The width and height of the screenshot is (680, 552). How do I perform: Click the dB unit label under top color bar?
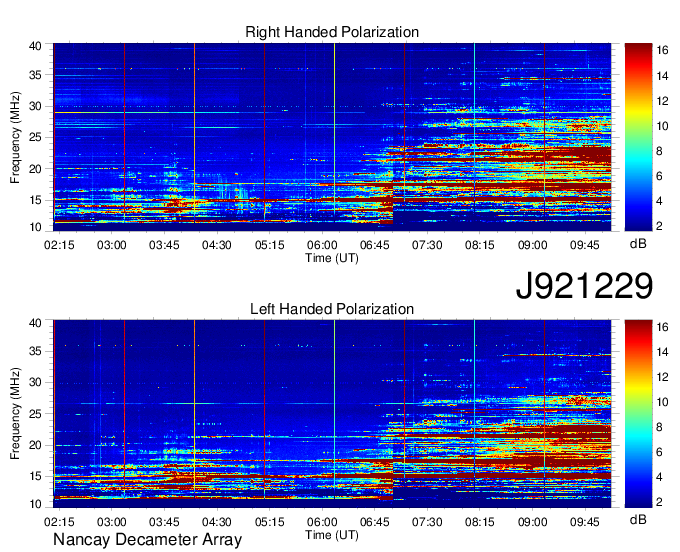tap(638, 244)
